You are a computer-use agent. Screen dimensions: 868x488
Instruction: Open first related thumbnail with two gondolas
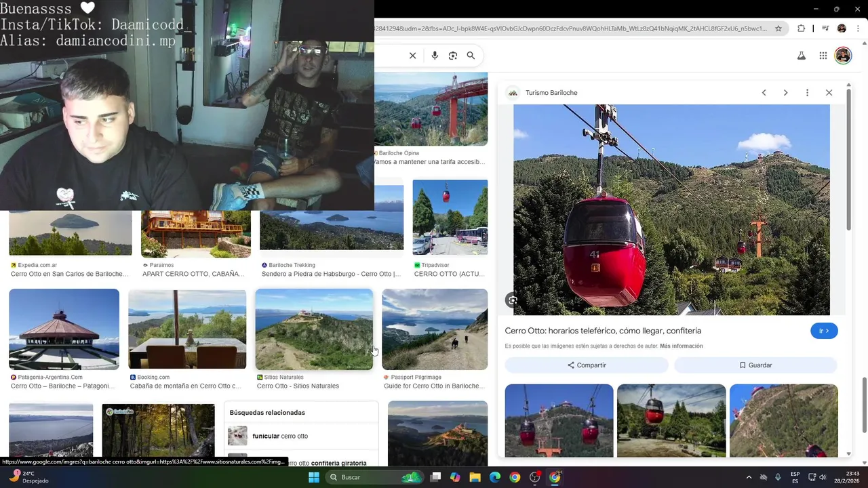(x=559, y=420)
